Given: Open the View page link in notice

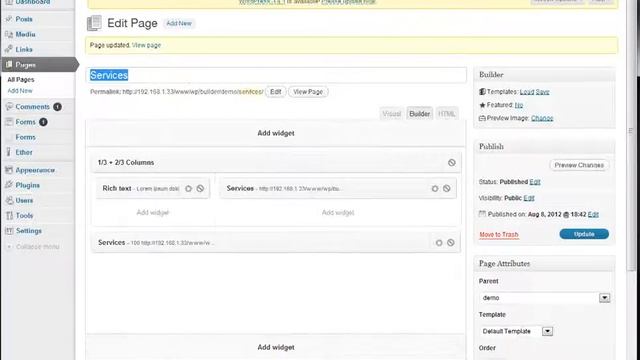Looking at the screenshot, I should point(146,45).
